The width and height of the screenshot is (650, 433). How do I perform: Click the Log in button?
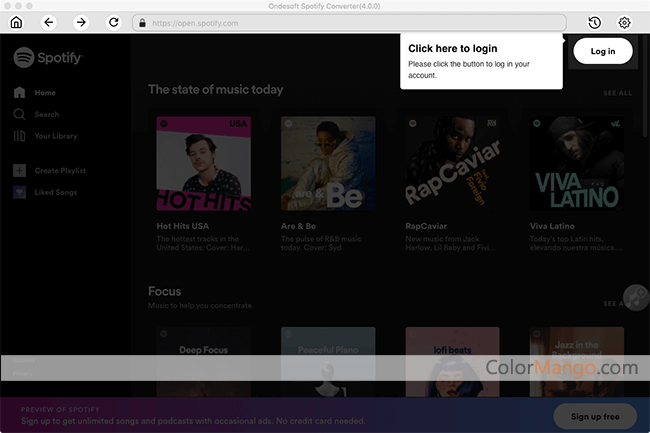(603, 51)
